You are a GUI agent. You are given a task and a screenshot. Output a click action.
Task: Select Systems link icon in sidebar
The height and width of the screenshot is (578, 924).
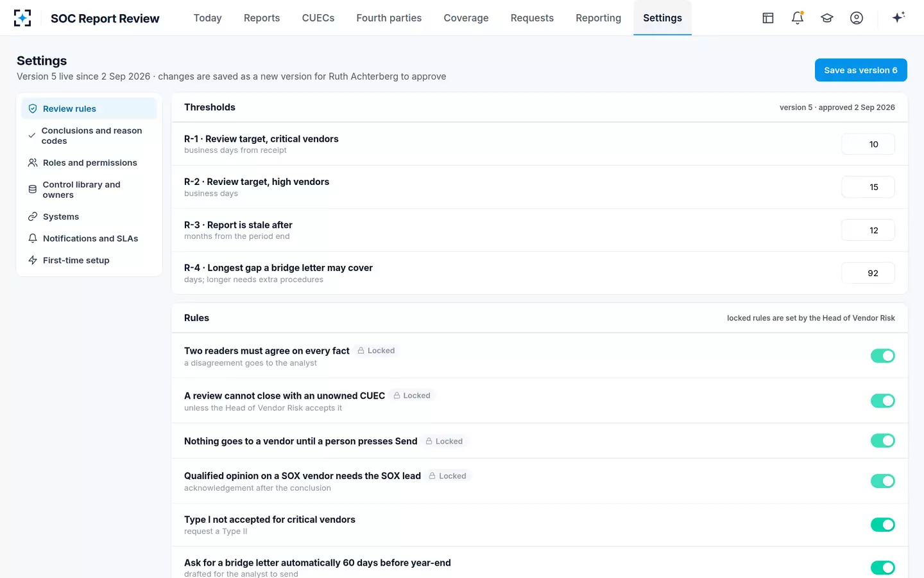pos(33,216)
